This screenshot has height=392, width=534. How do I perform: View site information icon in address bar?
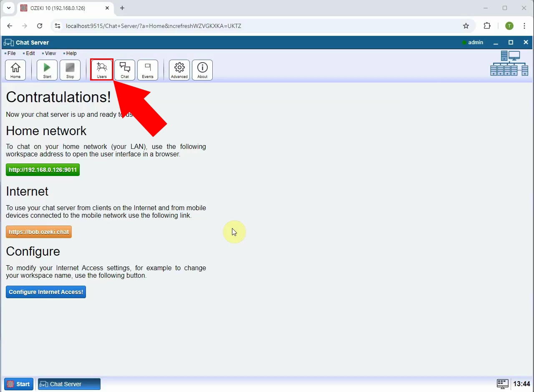[x=58, y=26]
